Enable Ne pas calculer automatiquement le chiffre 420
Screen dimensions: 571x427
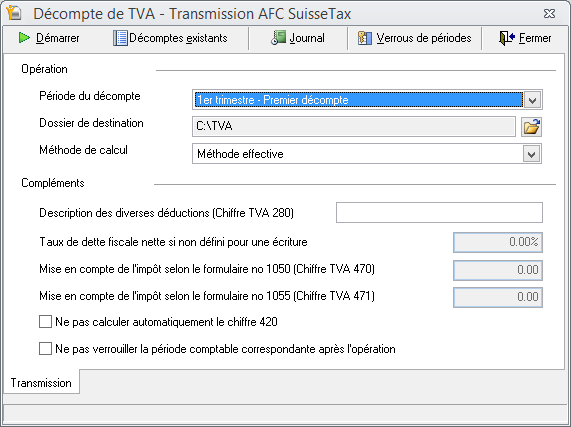[45, 322]
